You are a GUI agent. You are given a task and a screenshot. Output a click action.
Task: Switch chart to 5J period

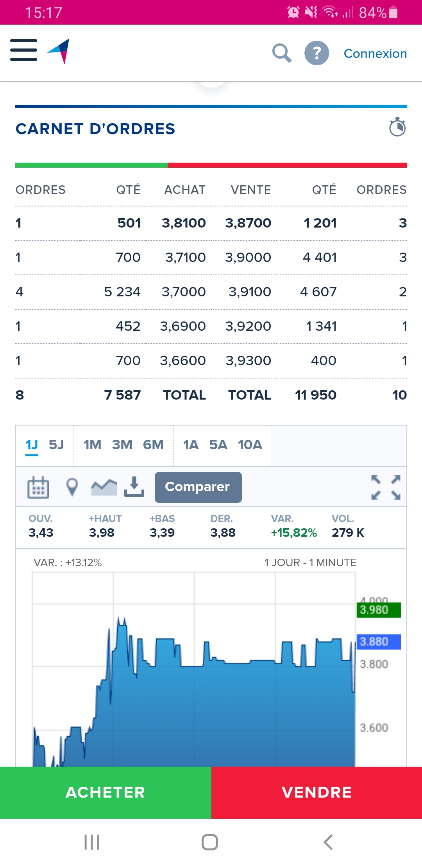point(56,445)
